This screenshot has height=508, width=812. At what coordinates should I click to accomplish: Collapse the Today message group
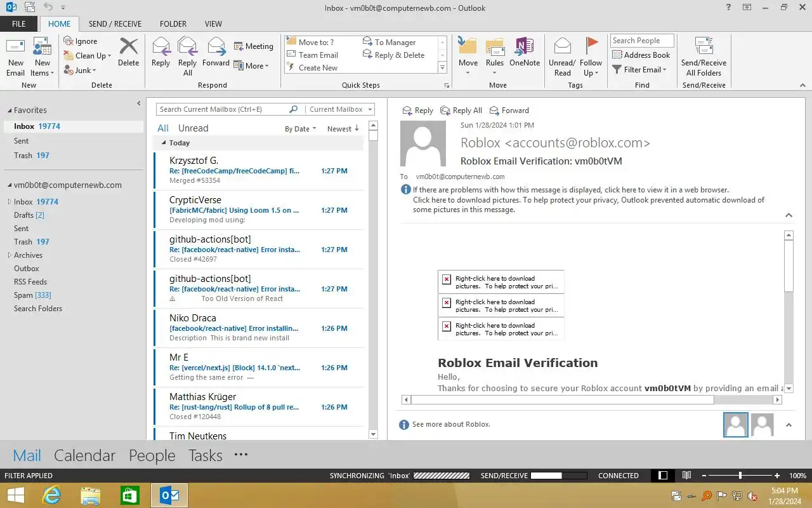click(x=164, y=143)
